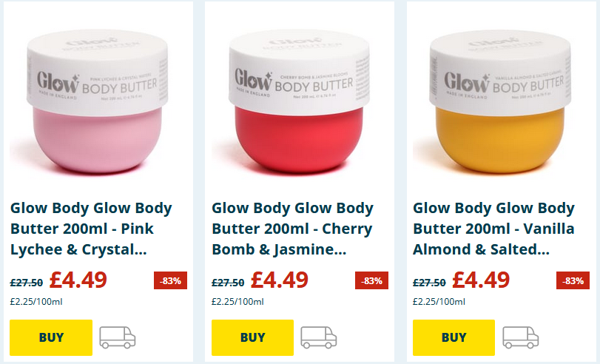Click delivery van icon under Vanilla Almond product
The height and width of the screenshot is (364, 600).
pos(520,337)
